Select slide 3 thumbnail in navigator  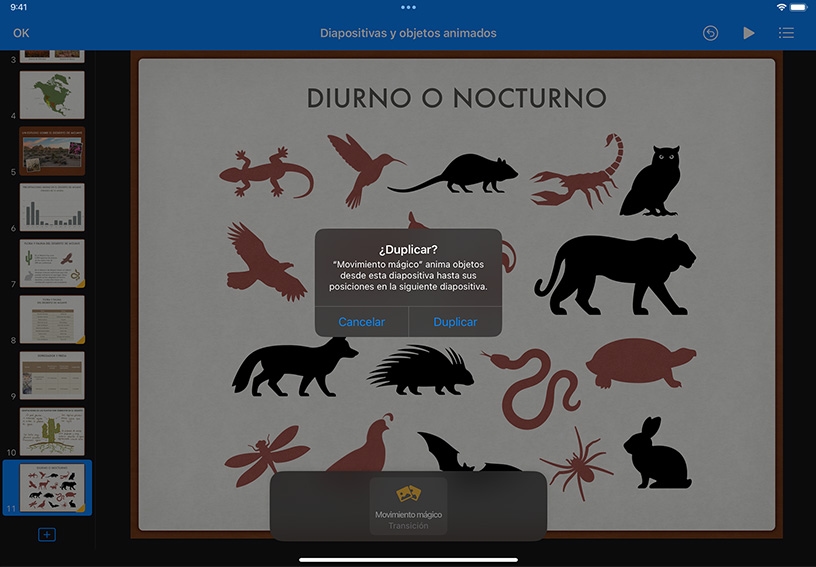[52, 56]
